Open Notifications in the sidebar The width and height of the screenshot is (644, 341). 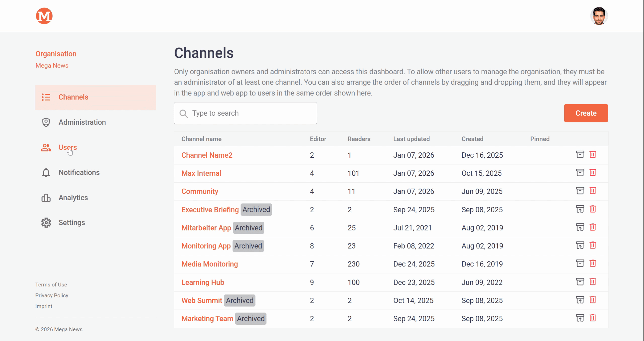click(79, 173)
